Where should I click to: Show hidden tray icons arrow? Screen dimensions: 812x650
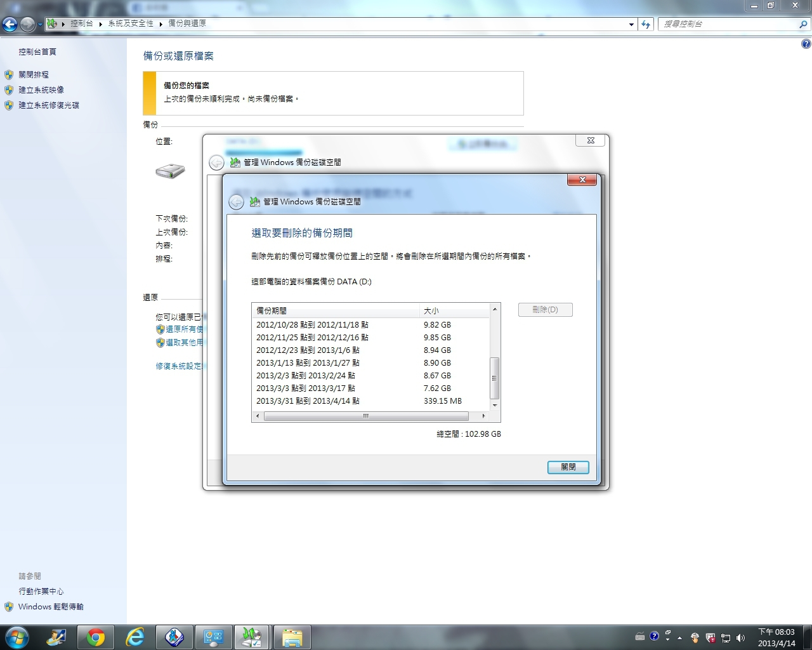coord(679,637)
